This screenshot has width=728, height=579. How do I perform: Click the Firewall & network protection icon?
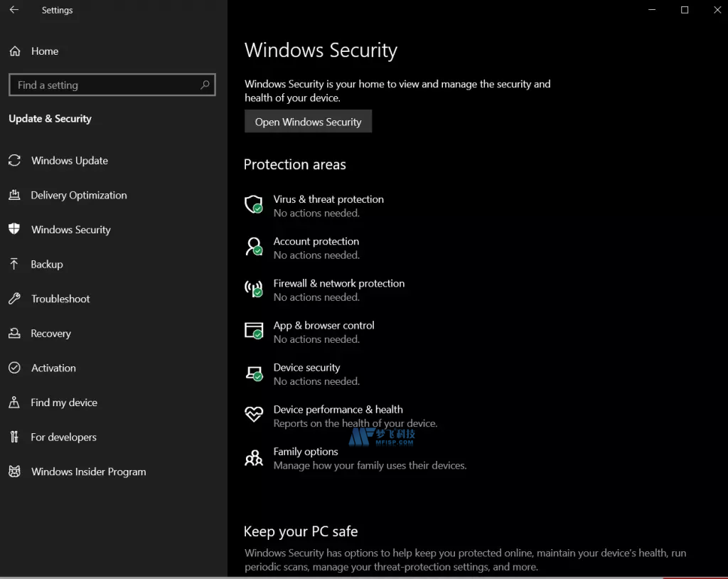point(254,289)
